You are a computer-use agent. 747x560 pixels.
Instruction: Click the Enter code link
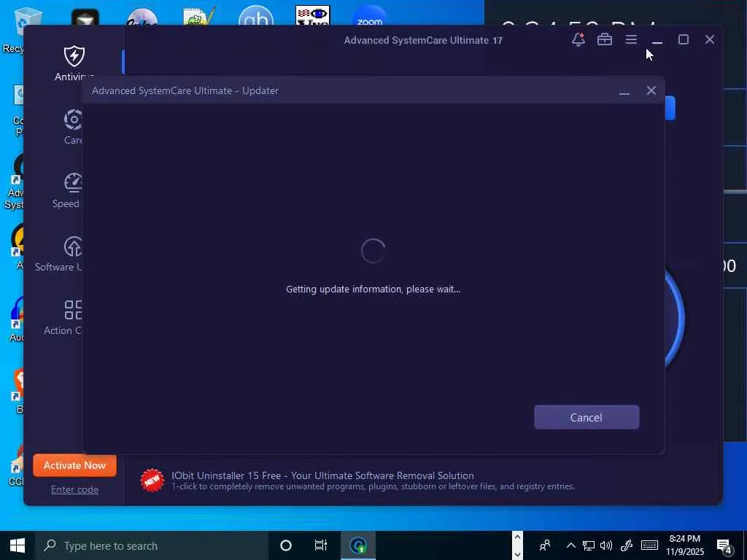[75, 489]
